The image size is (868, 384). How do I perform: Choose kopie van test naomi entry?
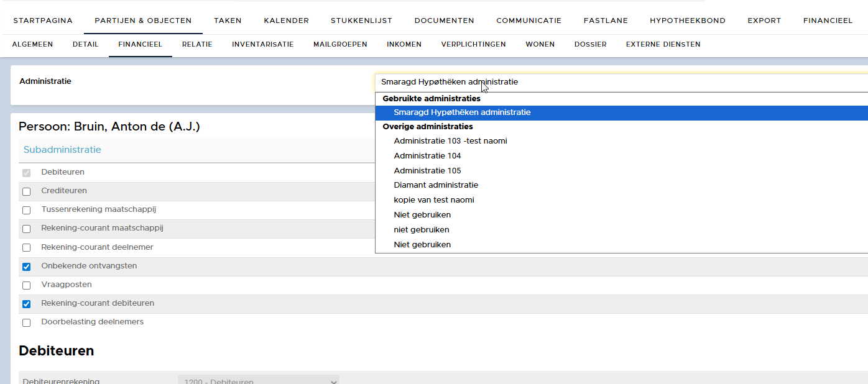(434, 200)
